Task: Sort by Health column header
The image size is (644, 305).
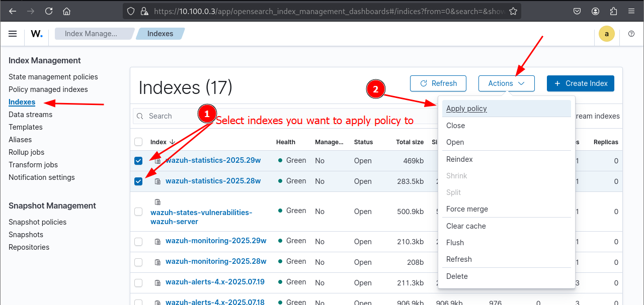Action: 286,142
